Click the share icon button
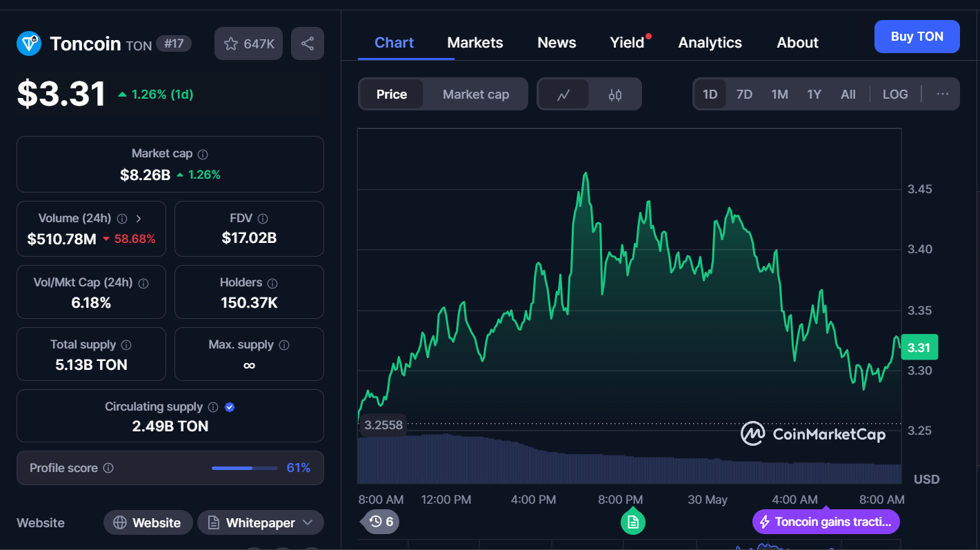 (x=308, y=43)
